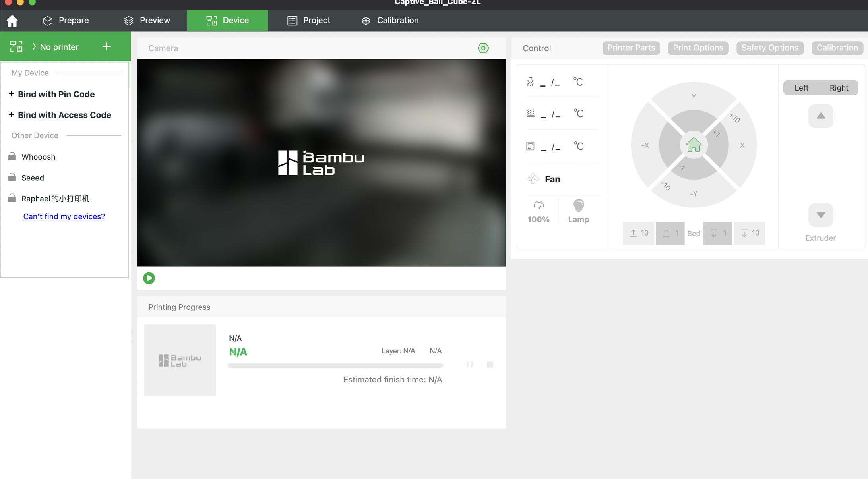Toggle the Lamp on or off
Viewport: 868px width, 479px height.
point(579,212)
